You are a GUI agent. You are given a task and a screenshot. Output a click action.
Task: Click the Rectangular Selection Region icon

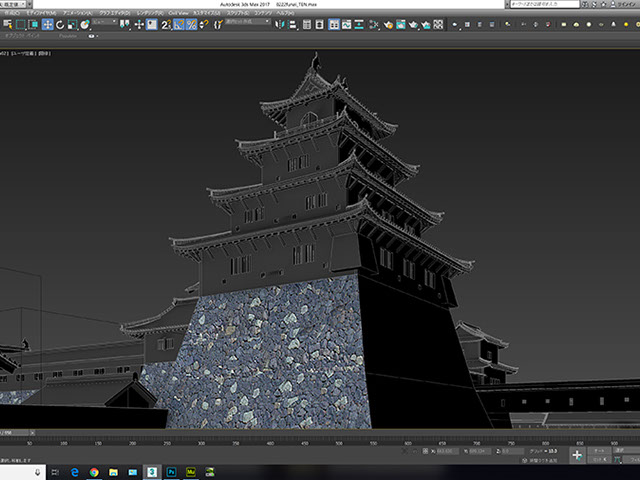point(20,24)
